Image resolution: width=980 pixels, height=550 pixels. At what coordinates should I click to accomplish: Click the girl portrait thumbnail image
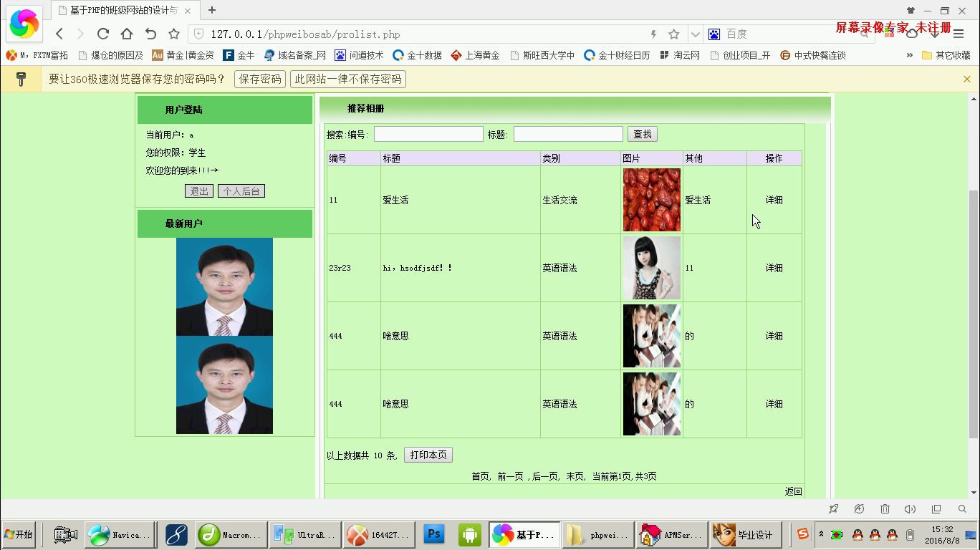click(x=652, y=268)
